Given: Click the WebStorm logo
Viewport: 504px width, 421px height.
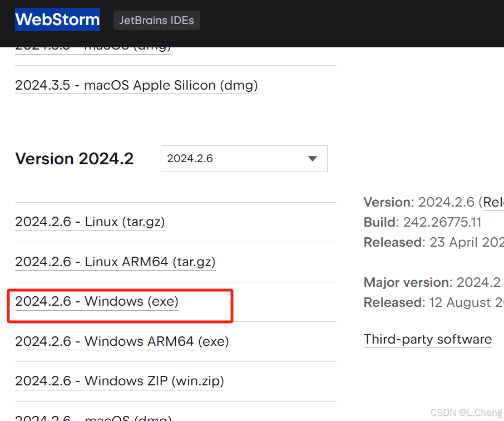Looking at the screenshot, I should point(57,19).
